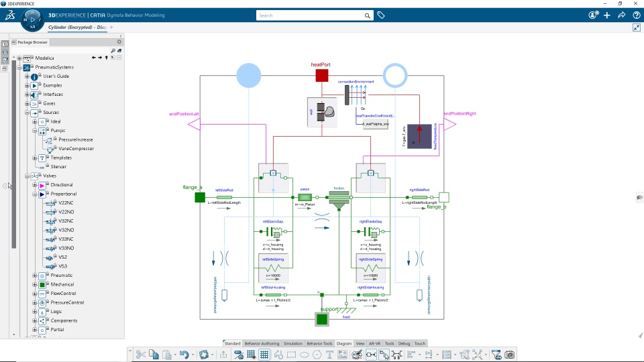Open the Undo history dropdown arrow
644x362 pixels.
193,355
